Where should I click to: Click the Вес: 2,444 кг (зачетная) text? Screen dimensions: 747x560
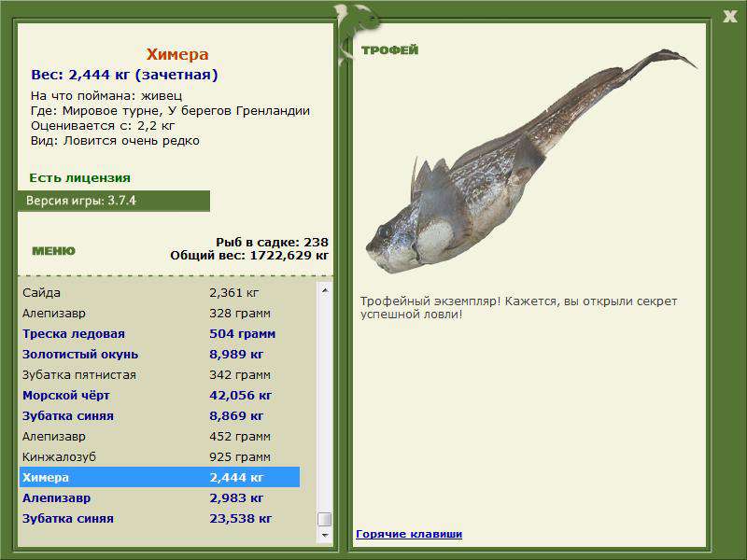click(124, 75)
